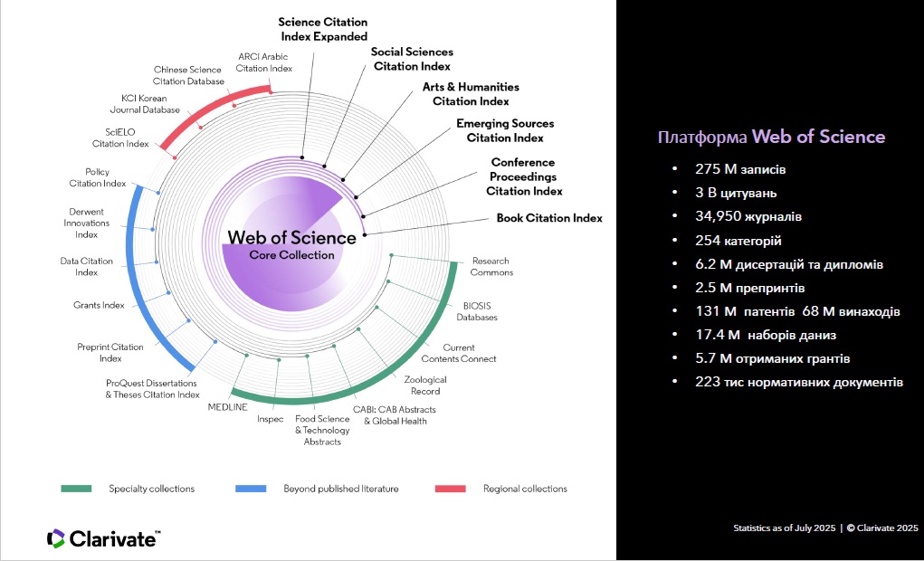Click the green Specialty collections swatch
924x561 pixels.
coord(77,489)
